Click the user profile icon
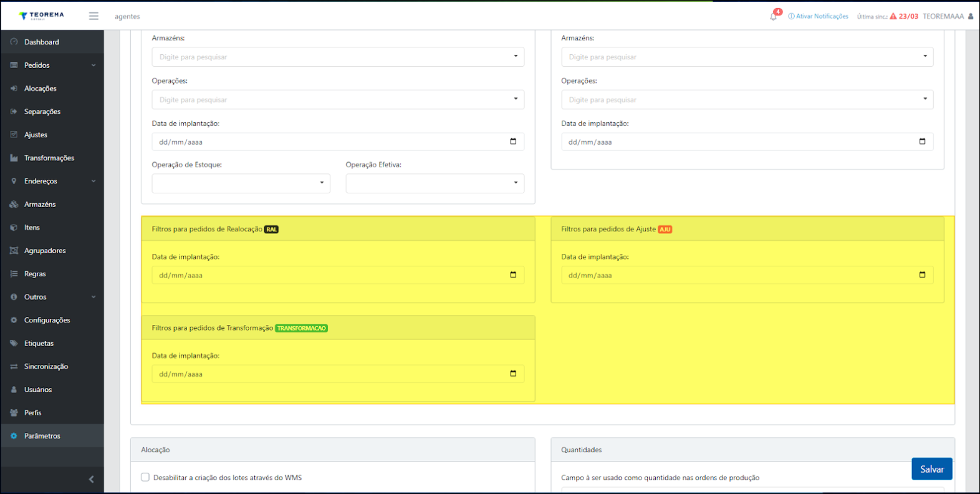The image size is (980, 494). [970, 16]
